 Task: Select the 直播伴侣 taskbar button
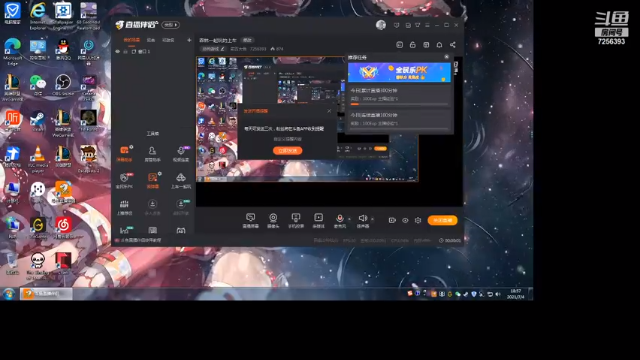pyautogui.click(x=46, y=293)
